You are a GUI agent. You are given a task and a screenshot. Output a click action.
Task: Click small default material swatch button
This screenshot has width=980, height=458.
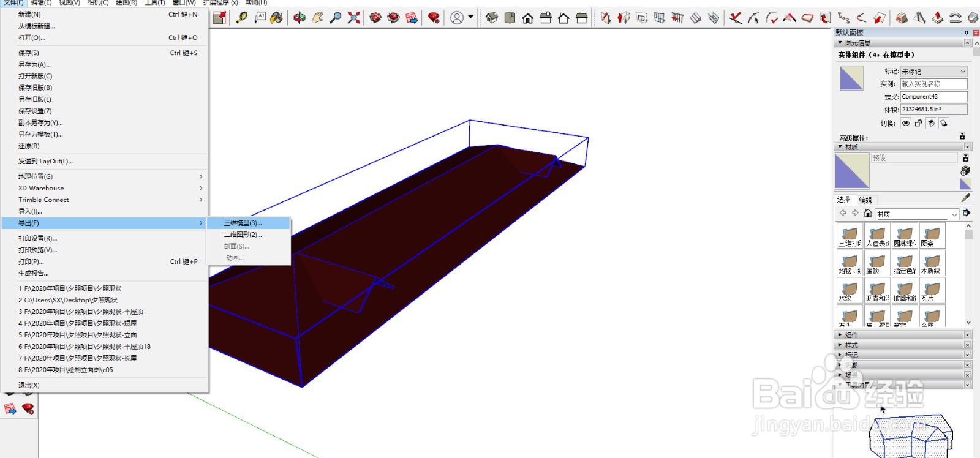[x=965, y=183]
